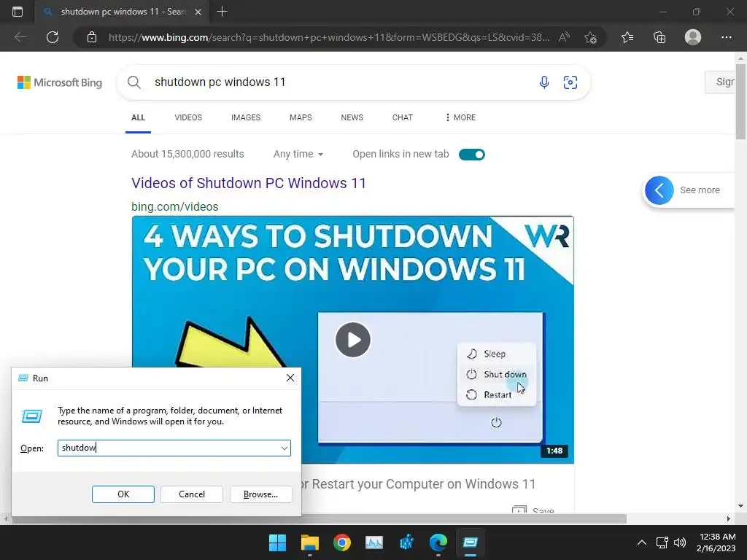Click the scroll right arrow on page
The width and height of the screenshot is (747, 560).
coord(729,518)
